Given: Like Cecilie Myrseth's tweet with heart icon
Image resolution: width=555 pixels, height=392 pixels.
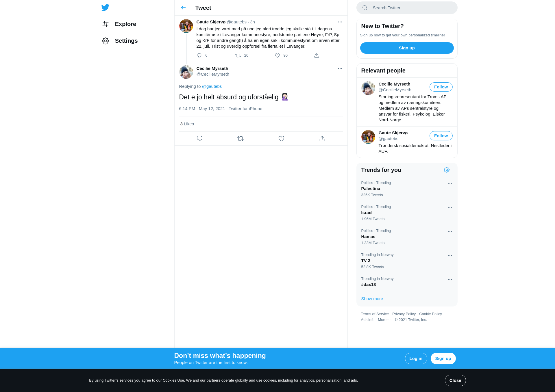Looking at the screenshot, I should pos(281,139).
